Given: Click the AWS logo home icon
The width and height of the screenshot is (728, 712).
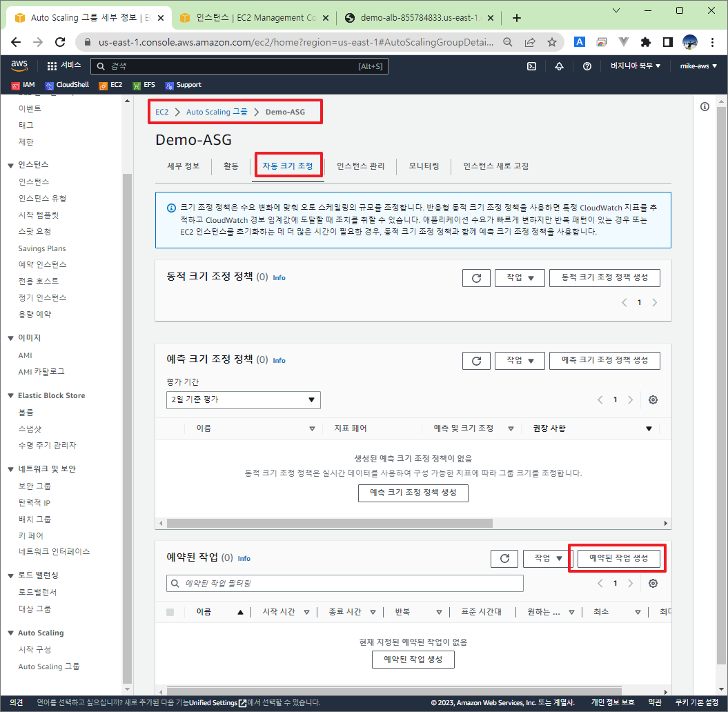Looking at the screenshot, I should pyautogui.click(x=19, y=66).
